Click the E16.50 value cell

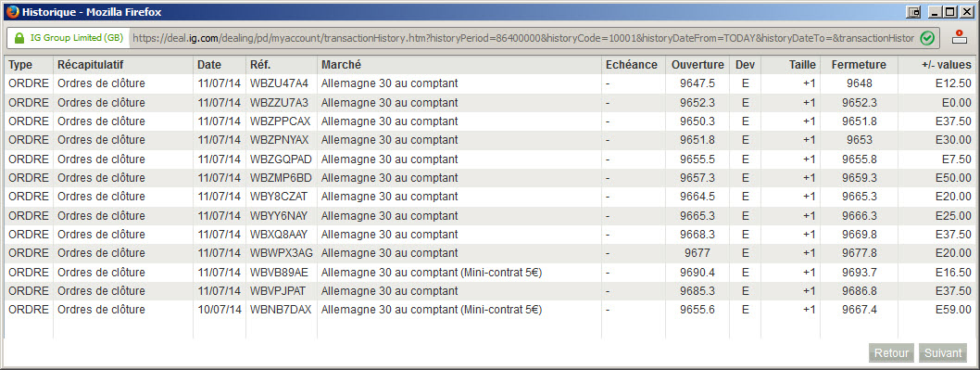coord(953,273)
